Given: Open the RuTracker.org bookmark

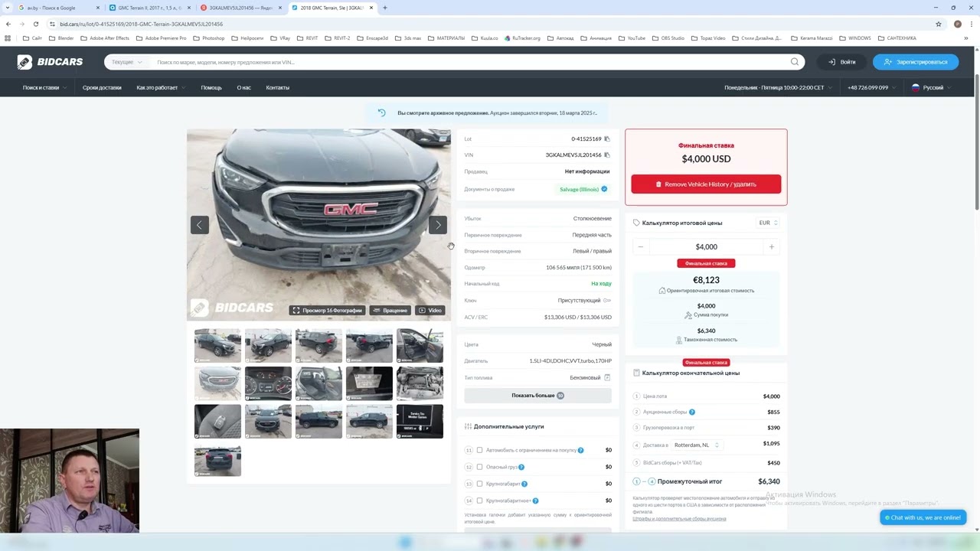Looking at the screenshot, I should click(x=522, y=38).
